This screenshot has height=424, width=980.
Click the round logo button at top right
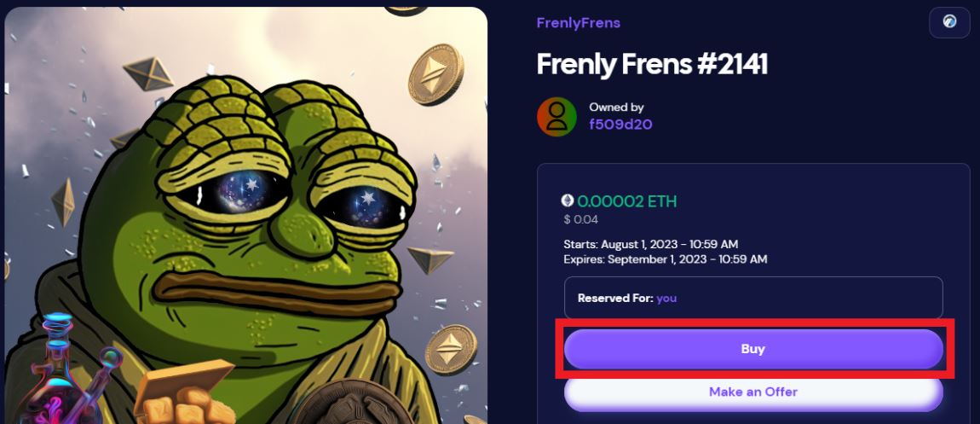949,22
